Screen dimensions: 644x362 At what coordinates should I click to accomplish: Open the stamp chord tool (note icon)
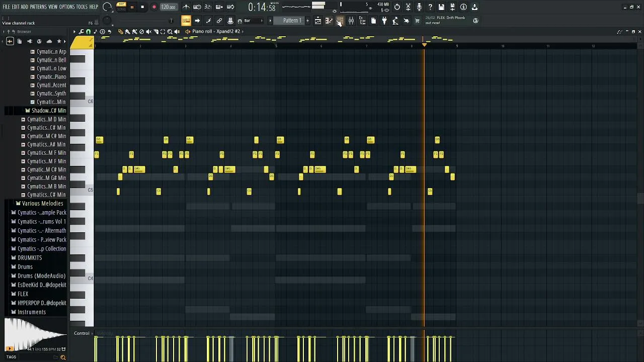click(x=95, y=32)
